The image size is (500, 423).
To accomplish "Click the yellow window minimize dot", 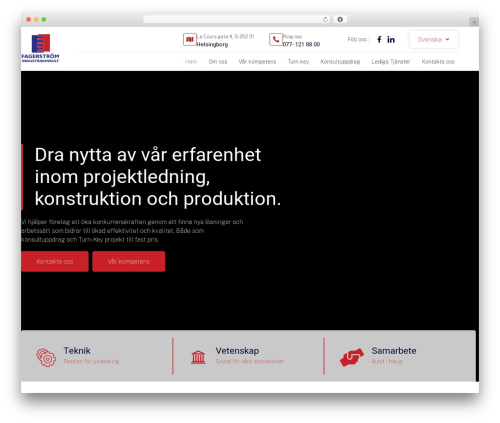I will point(36,20).
